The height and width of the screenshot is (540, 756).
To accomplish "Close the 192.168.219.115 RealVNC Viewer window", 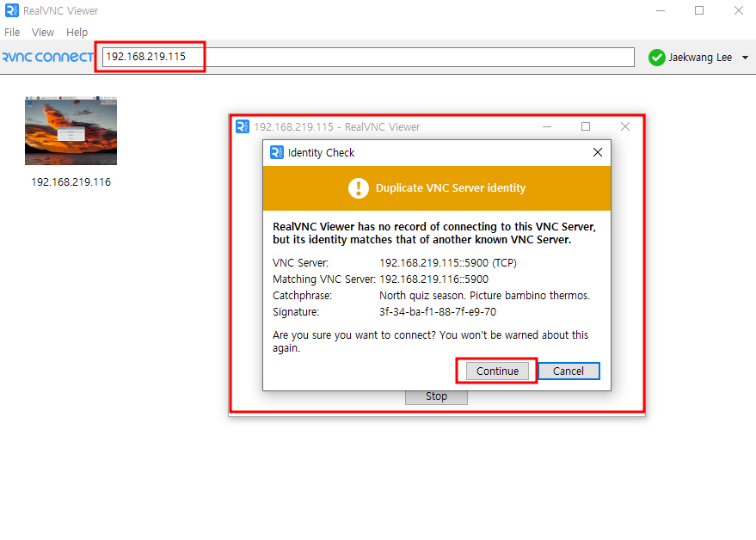I will (x=625, y=126).
